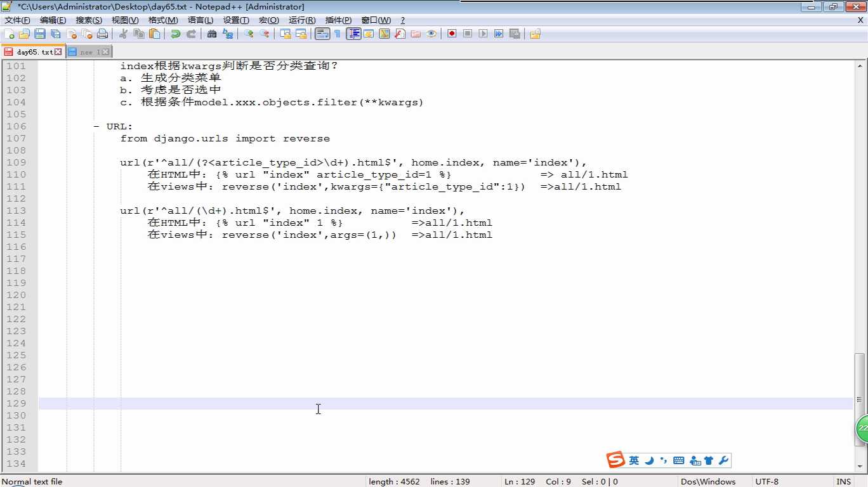
Task: Click the Zoom In magnifier icon
Action: (x=249, y=34)
